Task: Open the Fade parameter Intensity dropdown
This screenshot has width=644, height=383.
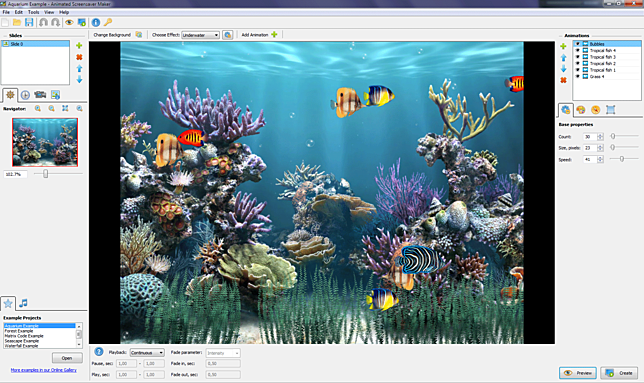Action: tap(223, 353)
